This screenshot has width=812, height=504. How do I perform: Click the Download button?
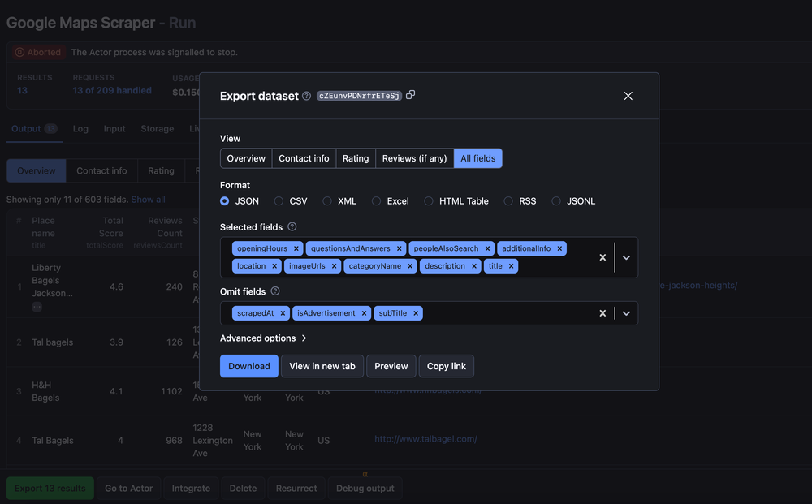248,366
